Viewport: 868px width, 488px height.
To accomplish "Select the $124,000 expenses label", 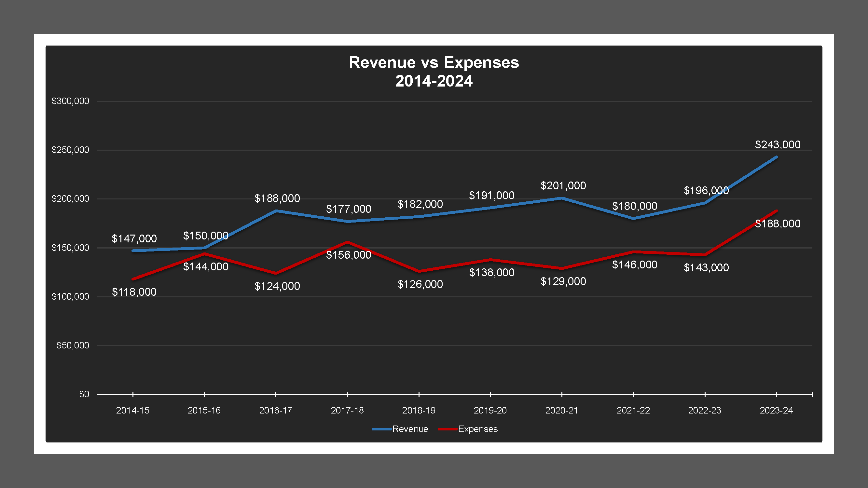I will tap(277, 286).
